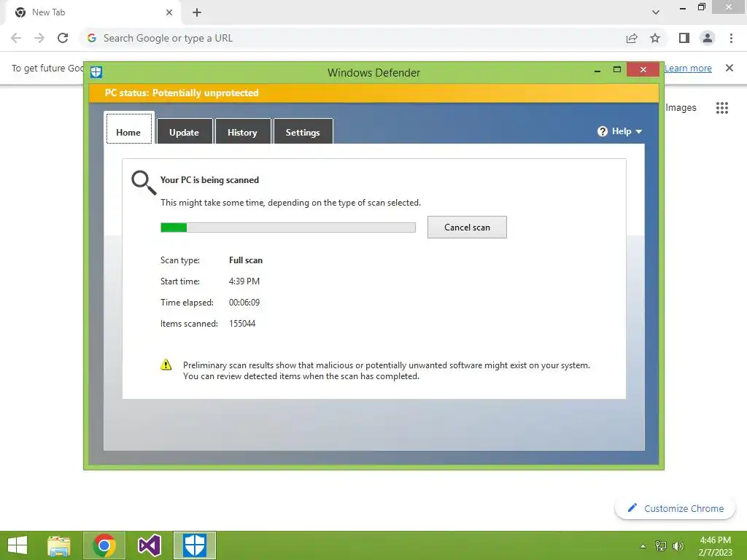Click the yellow warning triangle icon

click(x=166, y=365)
